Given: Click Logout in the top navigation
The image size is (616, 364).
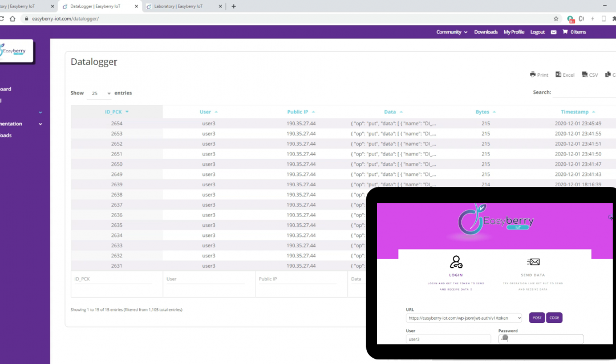Looking at the screenshot, I should pyautogui.click(x=537, y=32).
